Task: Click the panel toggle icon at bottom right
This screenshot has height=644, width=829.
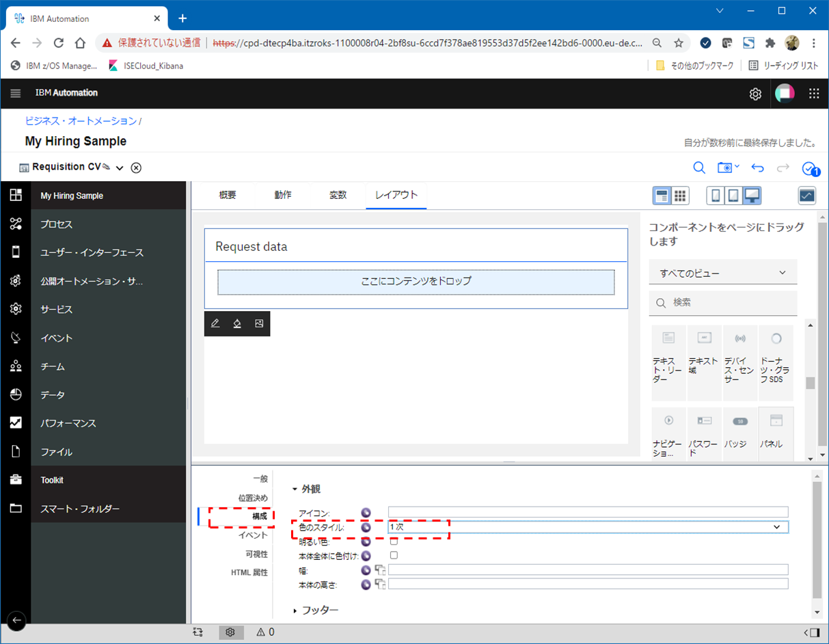Action: [x=812, y=632]
